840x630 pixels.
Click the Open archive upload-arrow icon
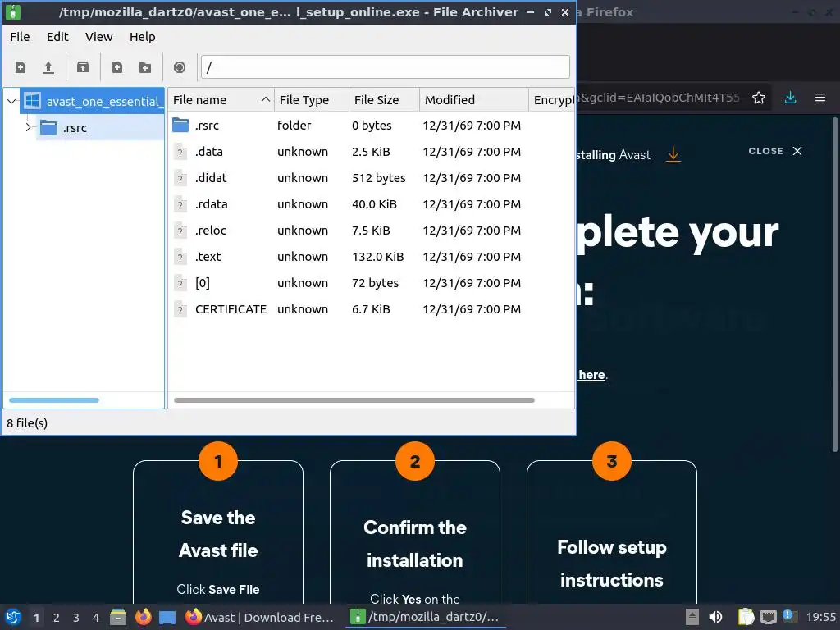(48, 67)
